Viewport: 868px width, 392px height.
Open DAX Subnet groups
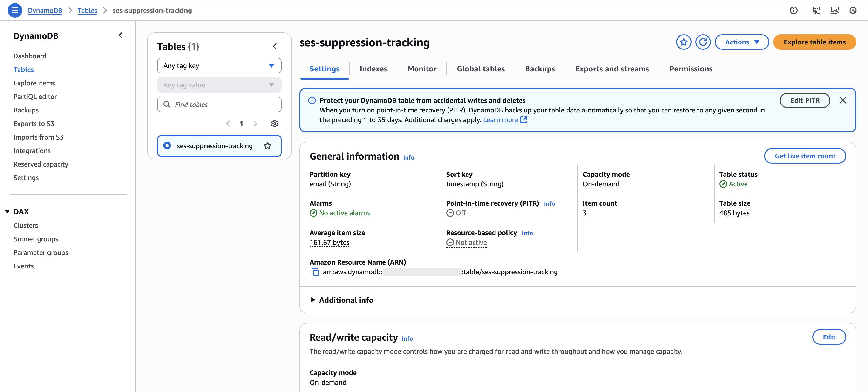[x=36, y=239]
